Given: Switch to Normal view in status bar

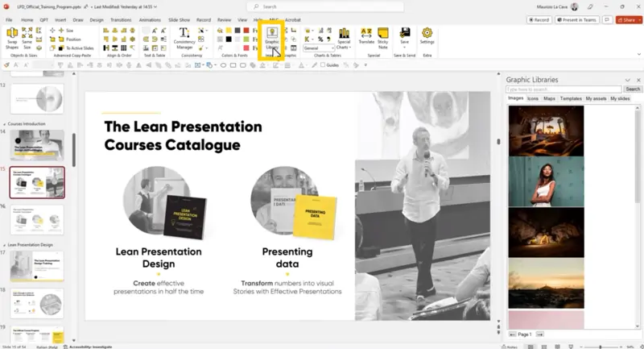Looking at the screenshot, I should tap(530, 347).
